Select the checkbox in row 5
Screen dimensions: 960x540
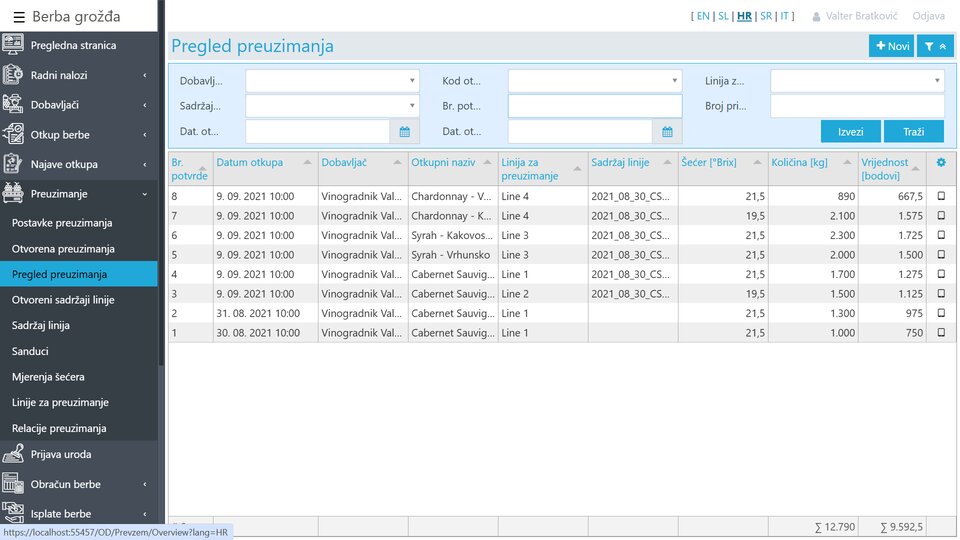tap(941, 255)
